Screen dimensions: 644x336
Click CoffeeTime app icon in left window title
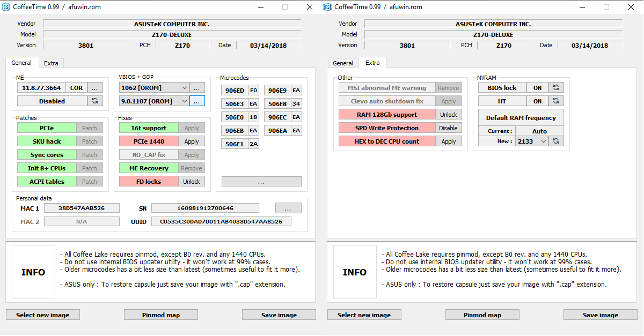coord(6,6)
